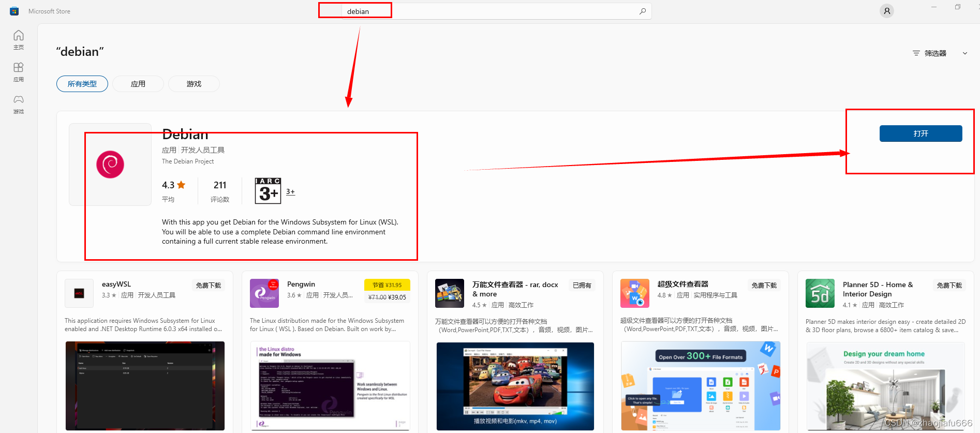This screenshot has height=433, width=980.
Task: Click the 万能文件查看器 4.5 star rating
Action: click(x=480, y=305)
